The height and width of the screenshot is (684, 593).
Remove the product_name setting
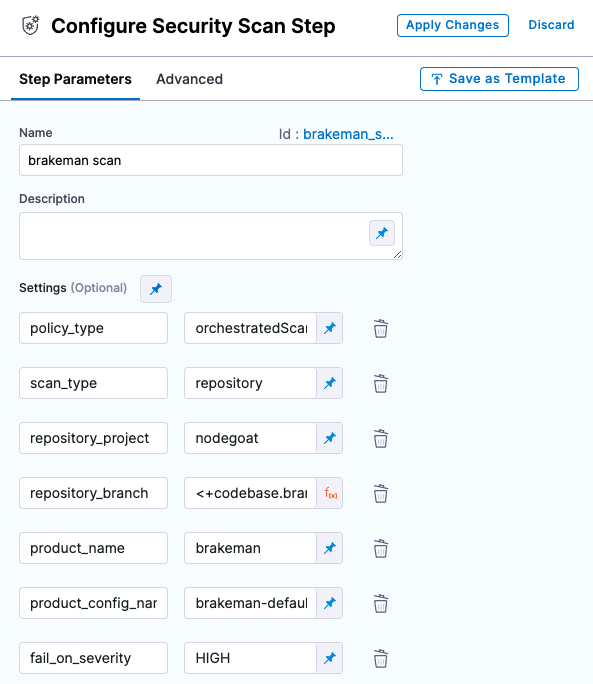(380, 548)
